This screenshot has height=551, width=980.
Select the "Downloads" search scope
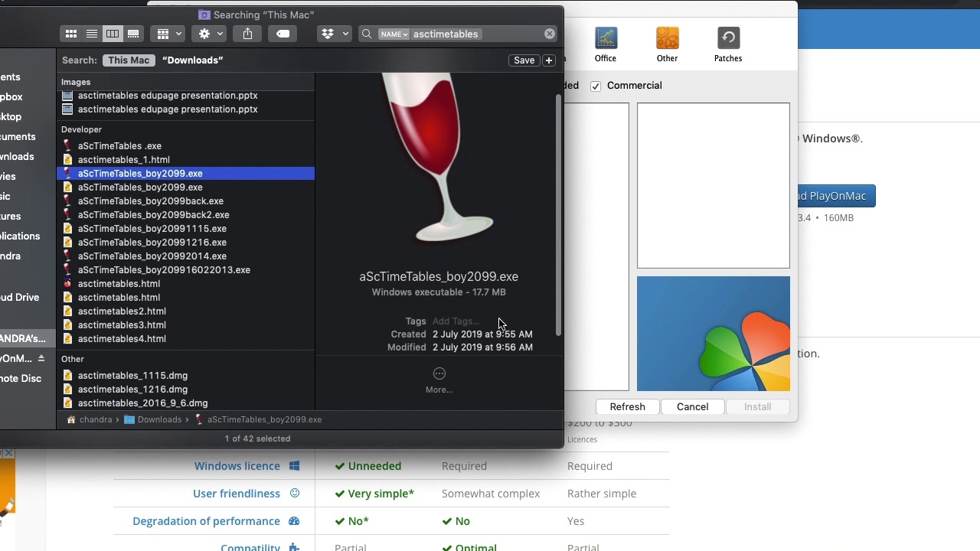192,60
